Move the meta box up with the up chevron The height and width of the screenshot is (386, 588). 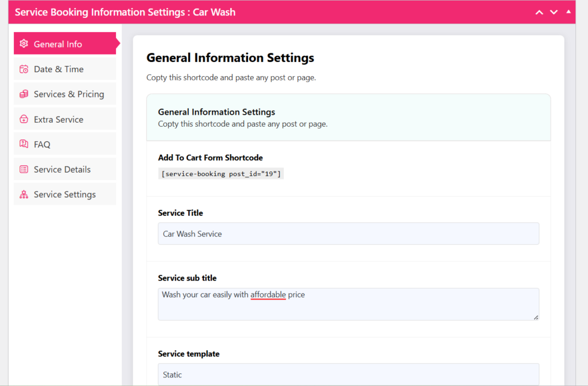(x=539, y=13)
